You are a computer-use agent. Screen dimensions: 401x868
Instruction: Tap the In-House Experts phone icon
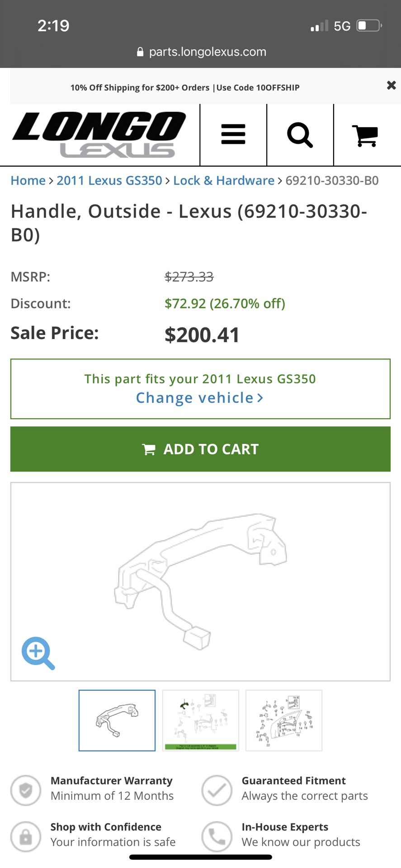pos(217,836)
